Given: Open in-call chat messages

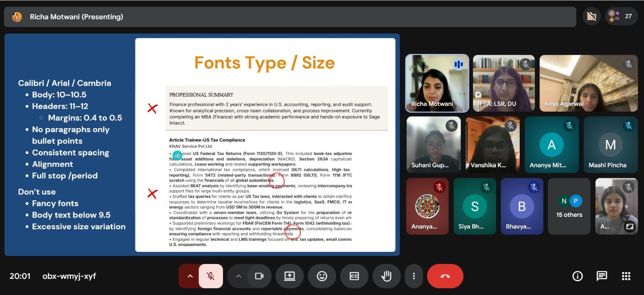Looking at the screenshot, I should tap(601, 276).
